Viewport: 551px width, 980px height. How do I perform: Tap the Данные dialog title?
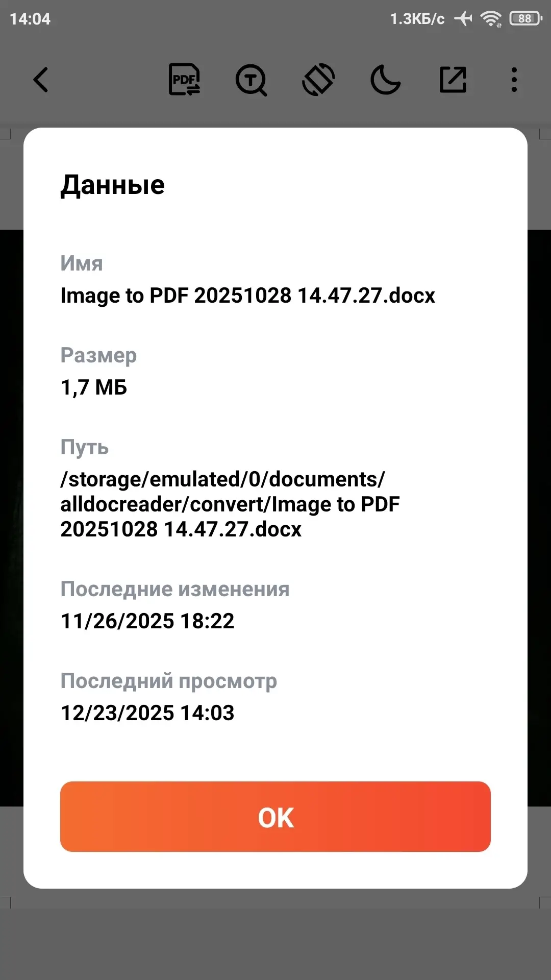(x=113, y=185)
